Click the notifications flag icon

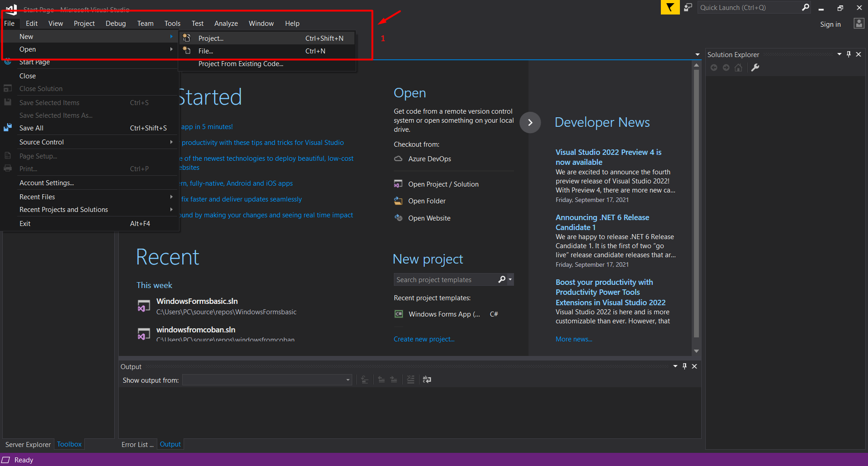(670, 7)
